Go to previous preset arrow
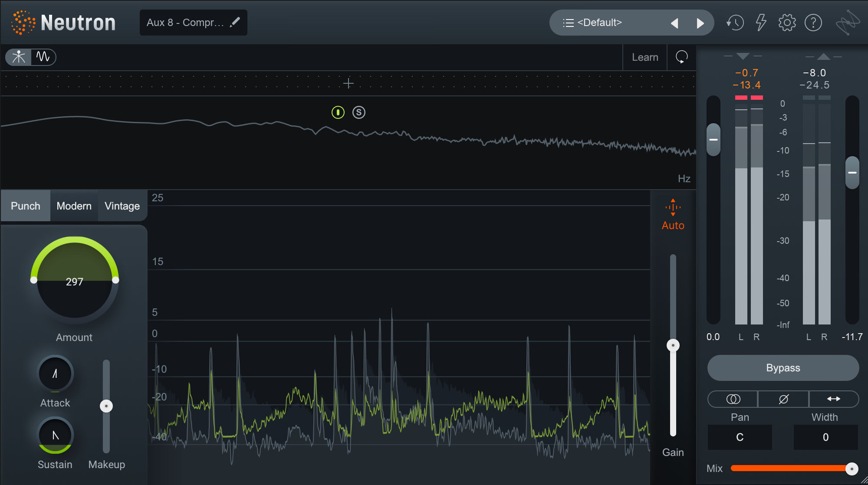 (674, 23)
